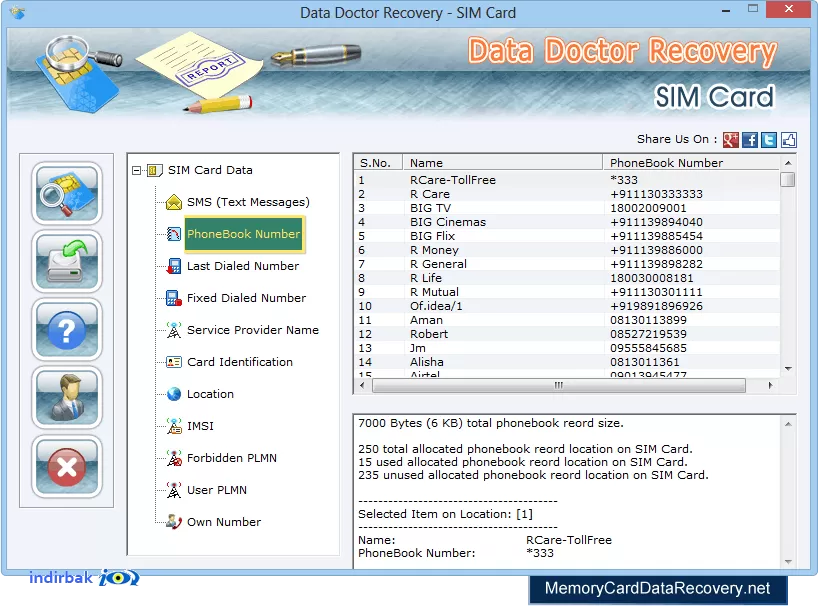
Task: Select phone number 09555845685
Action: click(648, 348)
